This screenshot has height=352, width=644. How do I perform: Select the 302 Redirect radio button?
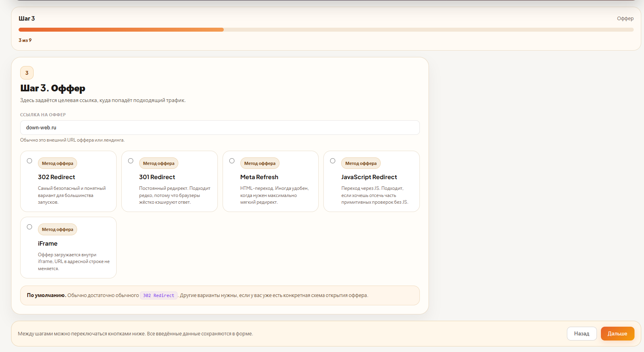[x=30, y=161]
